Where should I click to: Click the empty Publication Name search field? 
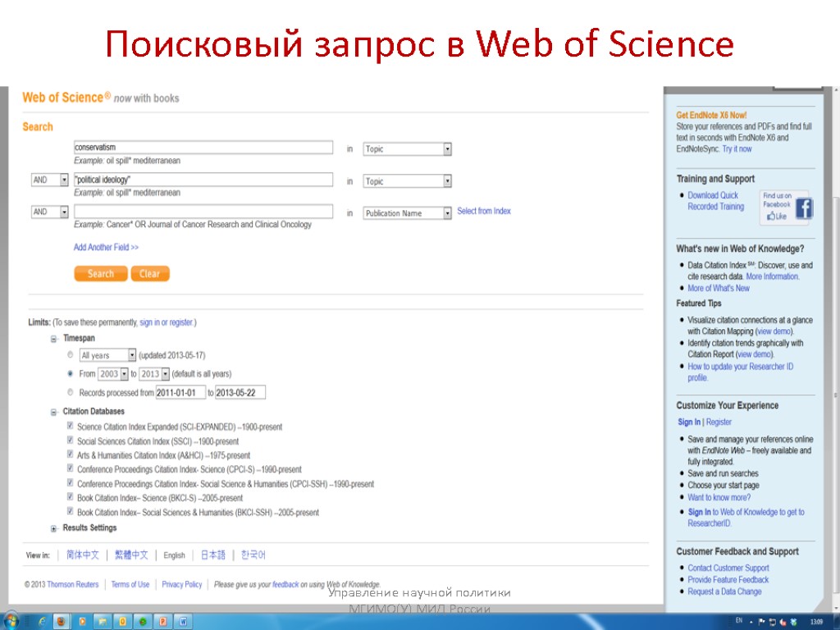[203, 211]
